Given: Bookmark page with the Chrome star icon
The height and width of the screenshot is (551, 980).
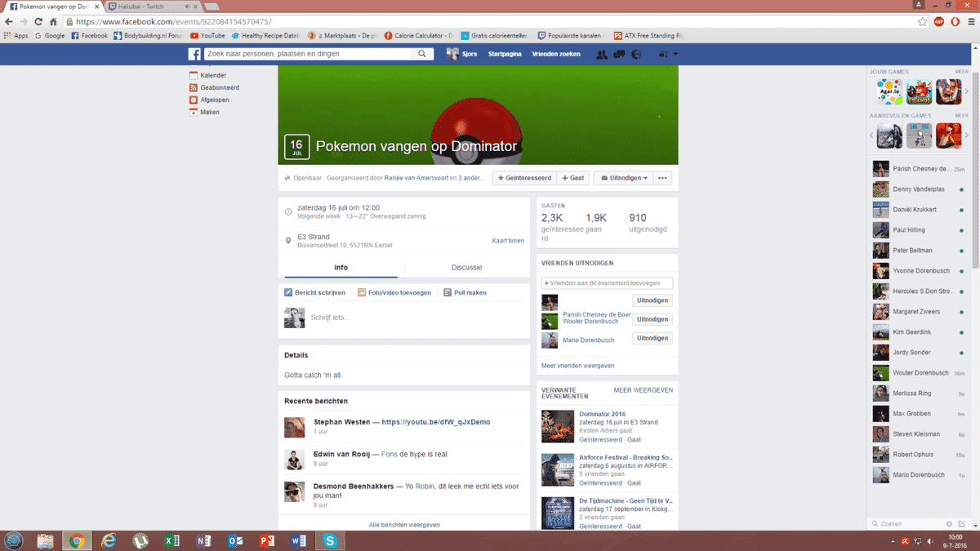Looking at the screenshot, I should (922, 22).
